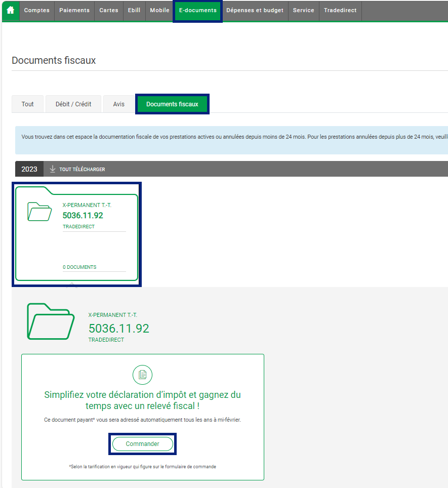Click the small folder icon in the 2023 card
The height and width of the screenshot is (488, 448).
click(x=39, y=212)
